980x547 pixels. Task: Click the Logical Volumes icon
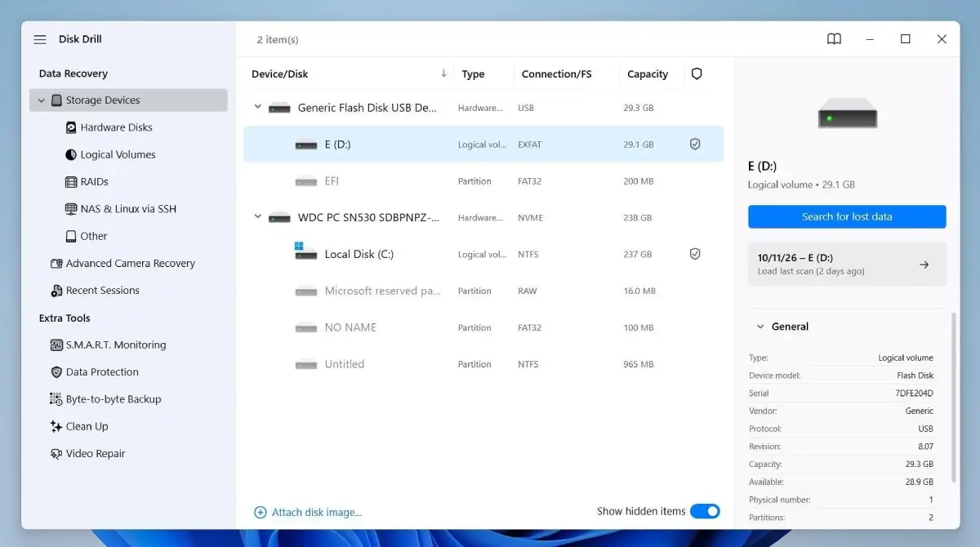[72, 154]
